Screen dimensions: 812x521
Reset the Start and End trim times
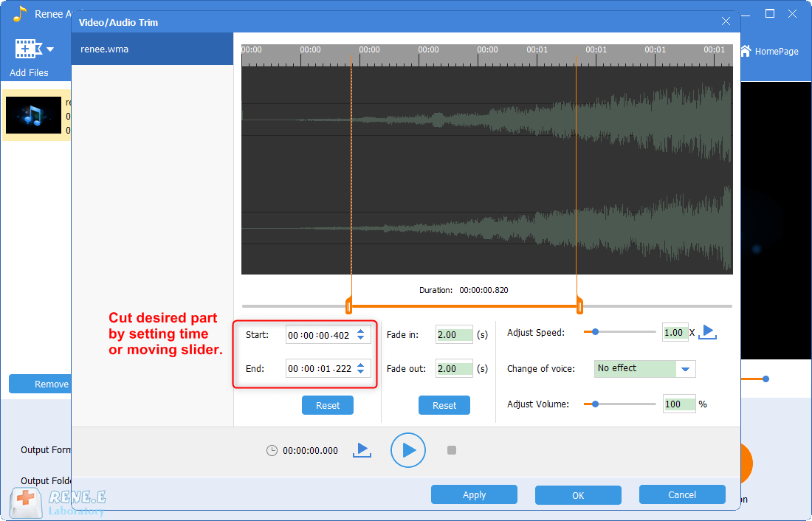coord(328,406)
